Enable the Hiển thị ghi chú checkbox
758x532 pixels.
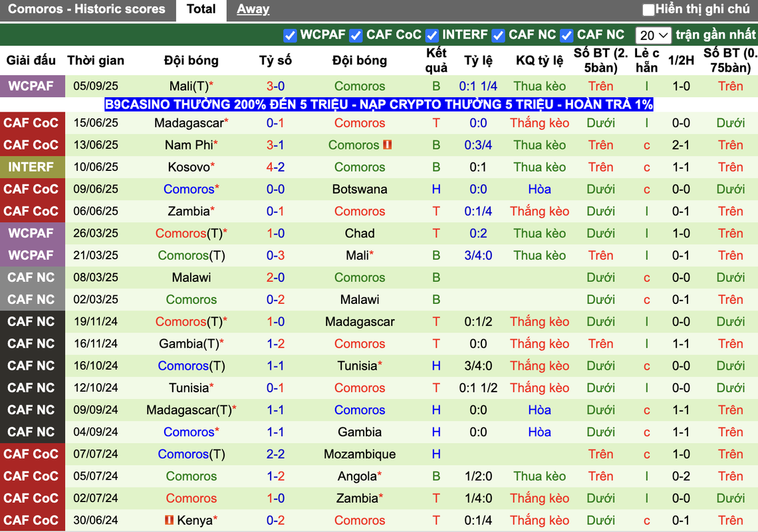coord(648,9)
